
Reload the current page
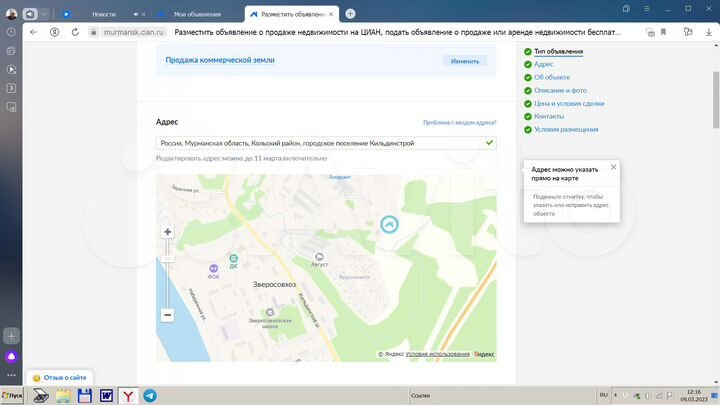click(x=75, y=32)
